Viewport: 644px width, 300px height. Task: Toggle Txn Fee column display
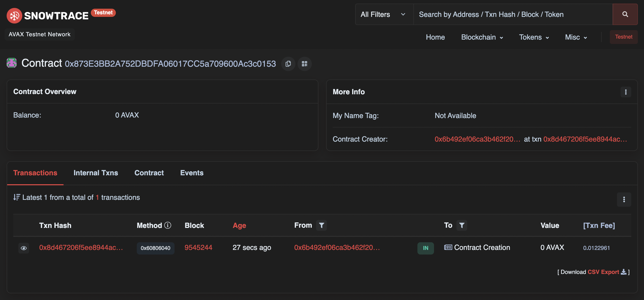point(599,225)
